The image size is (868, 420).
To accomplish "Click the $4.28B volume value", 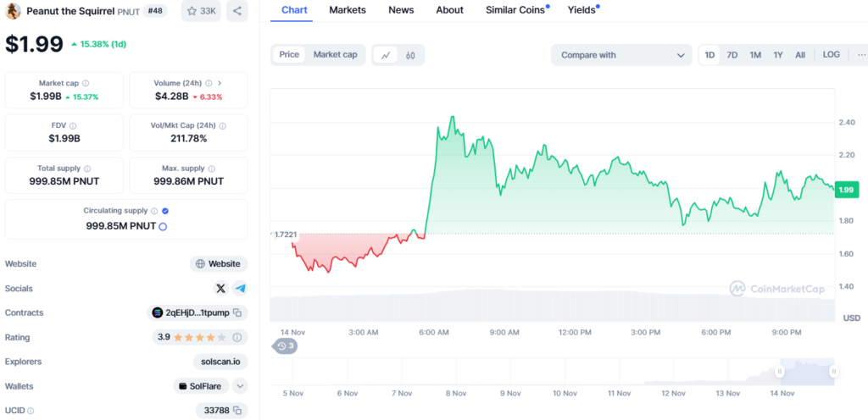I will click(171, 97).
